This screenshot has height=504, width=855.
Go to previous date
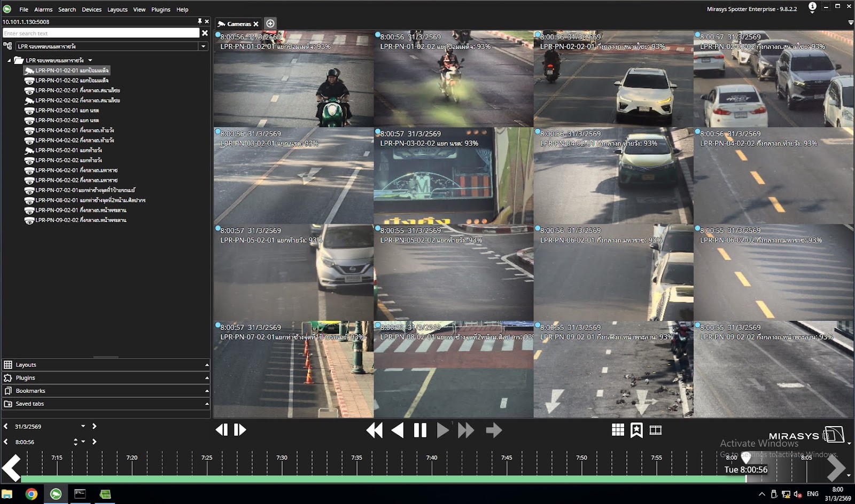tap(6, 427)
